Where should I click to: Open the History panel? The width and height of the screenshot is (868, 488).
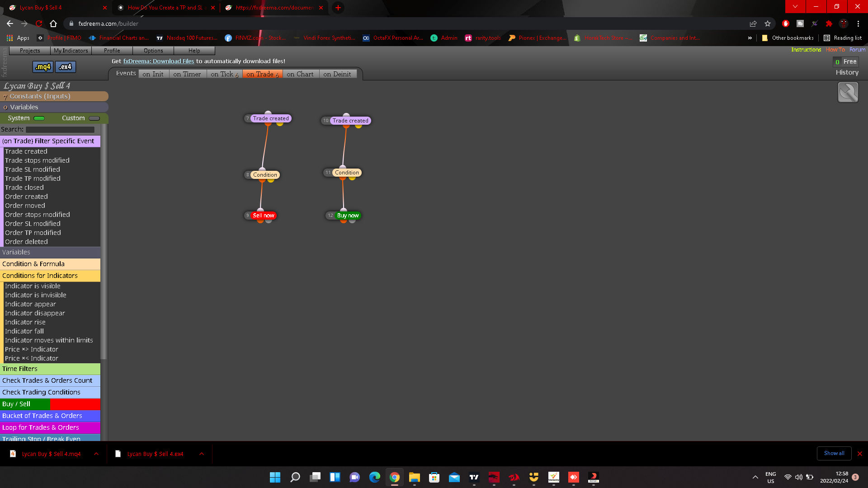click(847, 72)
